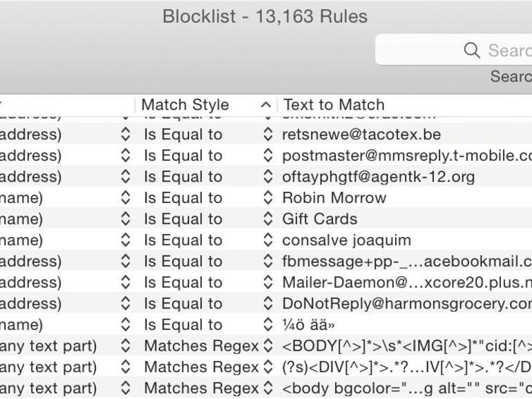532x399 pixels.
Task: Open source field stepper for Gift Cards row
Action: click(125, 220)
